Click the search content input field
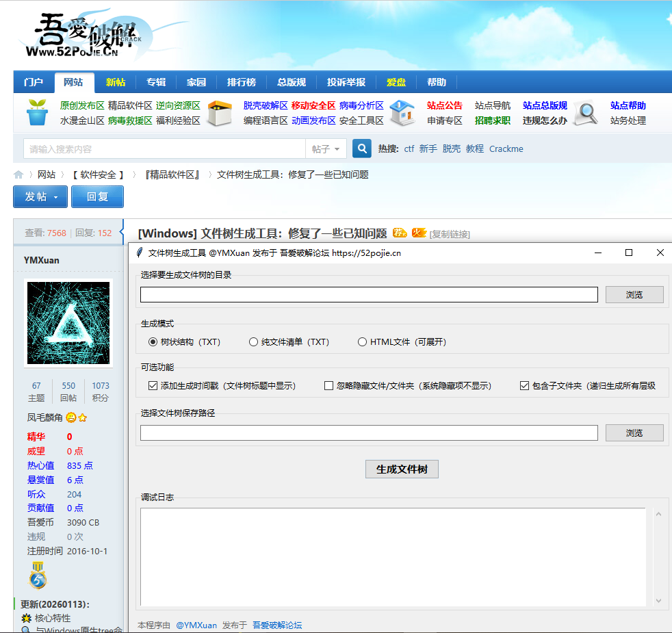Screen dimensions: 672x633 pos(164,149)
